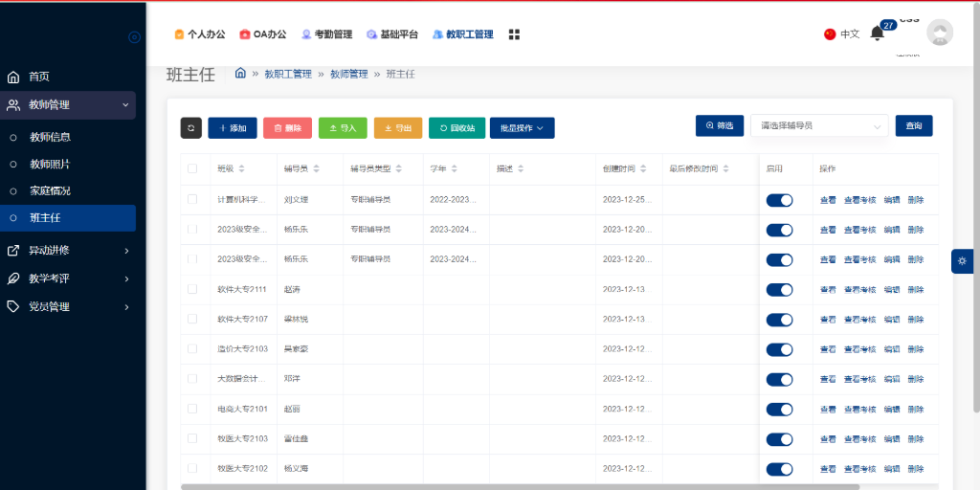Click the 教师管理 people icon
Screen dimensions: 980x490
click(x=13, y=105)
